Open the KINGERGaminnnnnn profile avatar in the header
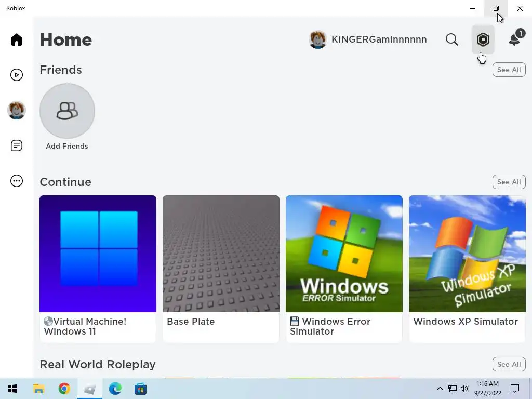 317,39
